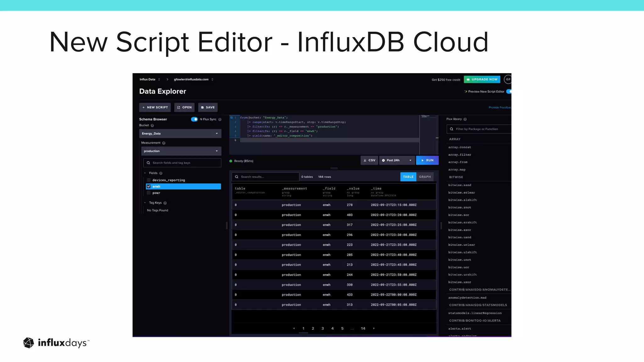Image resolution: width=644 pixels, height=362 pixels.
Task: Click the magnifier icon in Flux library filter
Action: click(x=452, y=129)
